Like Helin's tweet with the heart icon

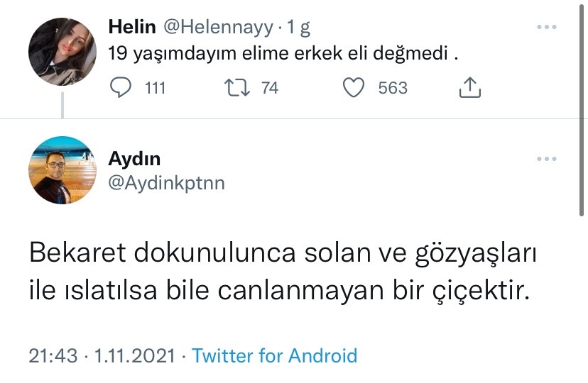[x=353, y=88]
